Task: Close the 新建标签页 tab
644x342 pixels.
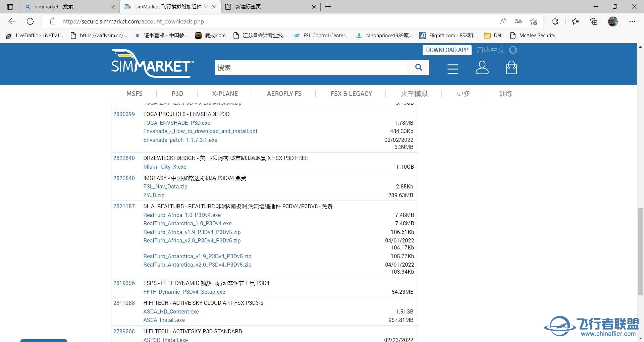Action: click(314, 7)
